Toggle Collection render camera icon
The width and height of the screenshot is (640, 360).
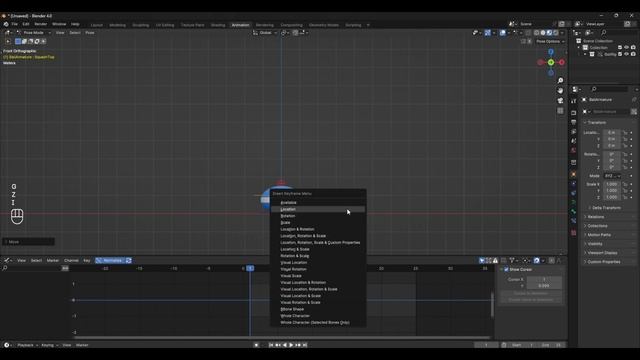pos(633,48)
